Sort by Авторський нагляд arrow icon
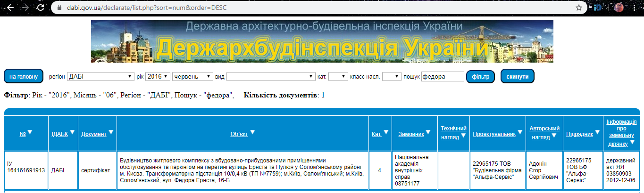Viewport: 644px width, 193px height. click(x=555, y=137)
